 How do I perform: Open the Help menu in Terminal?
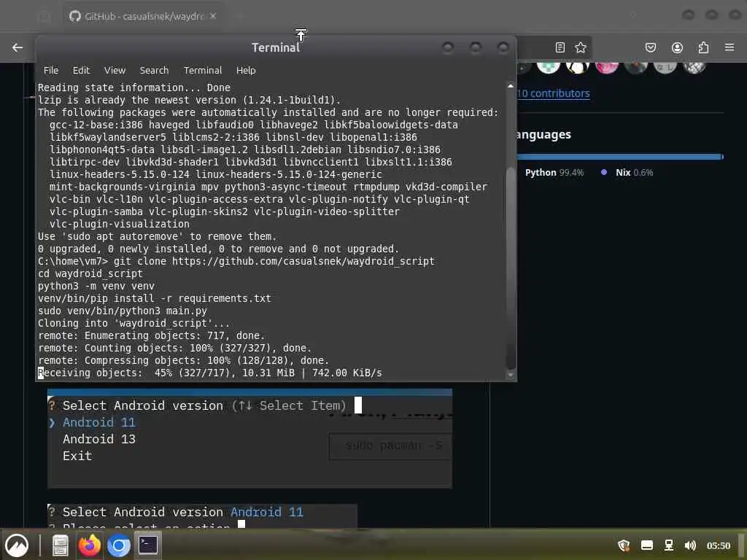click(246, 71)
